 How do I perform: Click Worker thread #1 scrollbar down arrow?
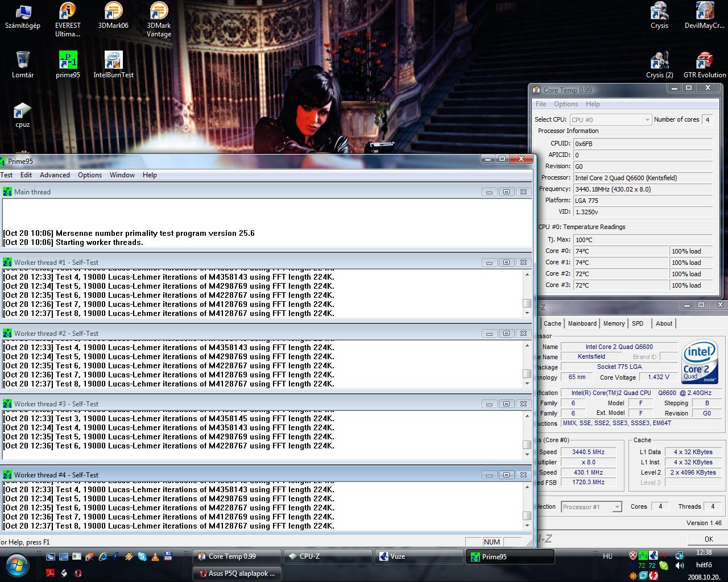(527, 313)
